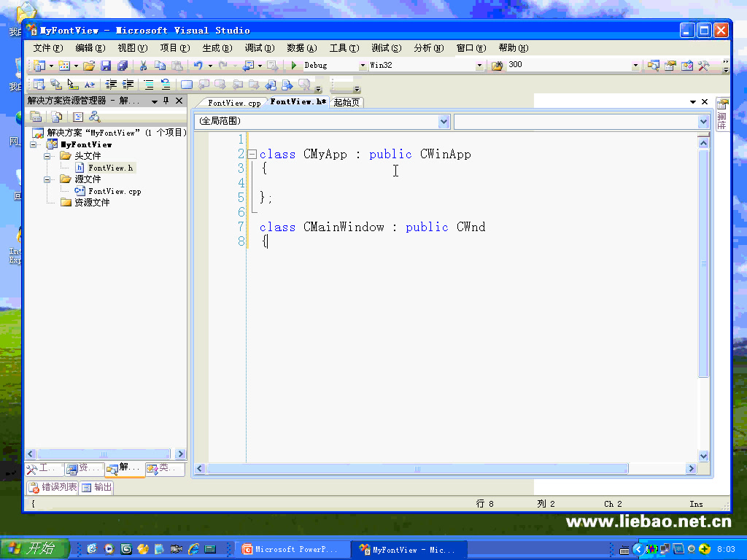Click the Add New Item icon
Viewport: 747px width, 560px height.
64,66
